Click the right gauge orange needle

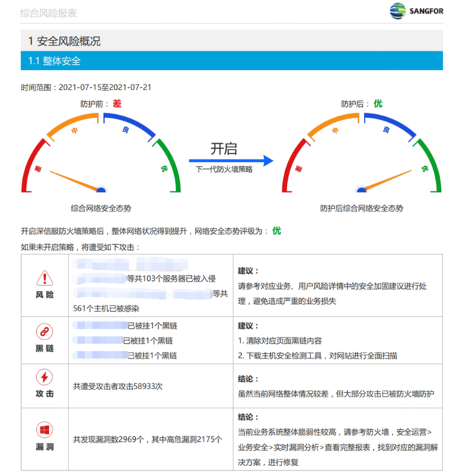pyautogui.click(x=388, y=181)
